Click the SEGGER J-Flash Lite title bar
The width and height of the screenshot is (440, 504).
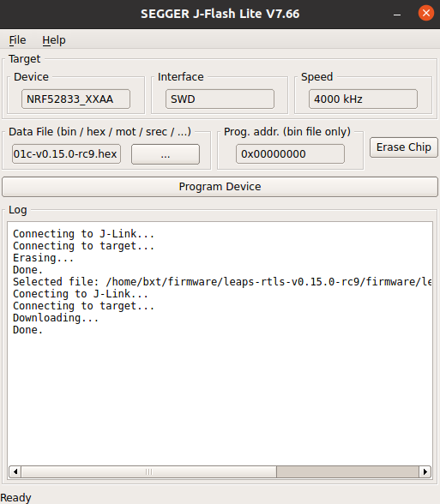(x=220, y=14)
